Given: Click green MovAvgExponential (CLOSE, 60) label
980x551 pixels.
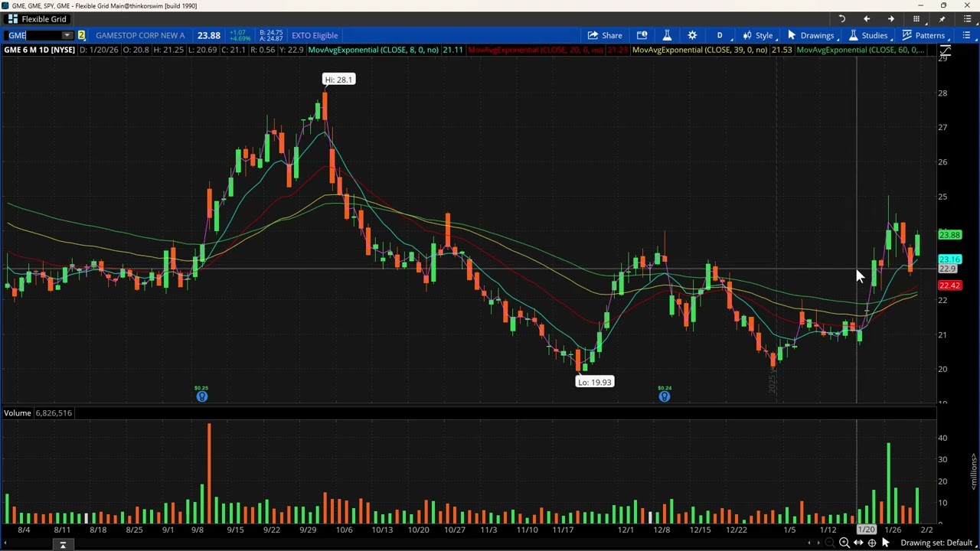Looking at the screenshot, I should click(x=860, y=50).
